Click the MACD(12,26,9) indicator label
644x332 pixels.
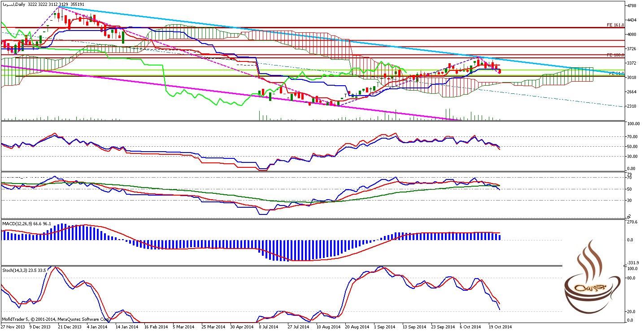pos(26,223)
